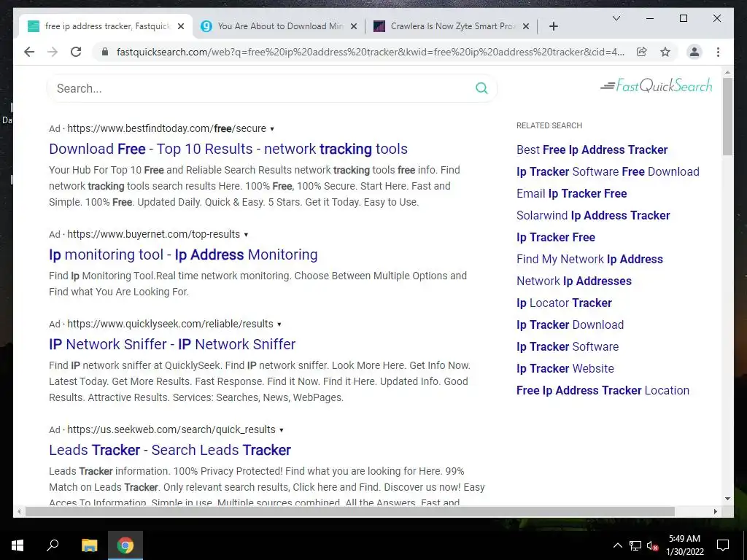The width and height of the screenshot is (747, 560).
Task: Open network status tray icon
Action: click(x=635, y=545)
